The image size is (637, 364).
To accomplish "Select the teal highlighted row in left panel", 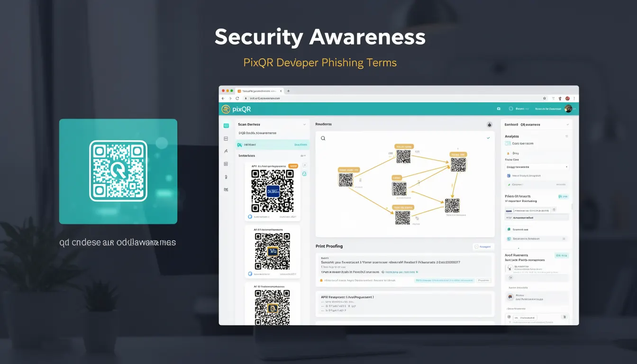I will click(273, 145).
